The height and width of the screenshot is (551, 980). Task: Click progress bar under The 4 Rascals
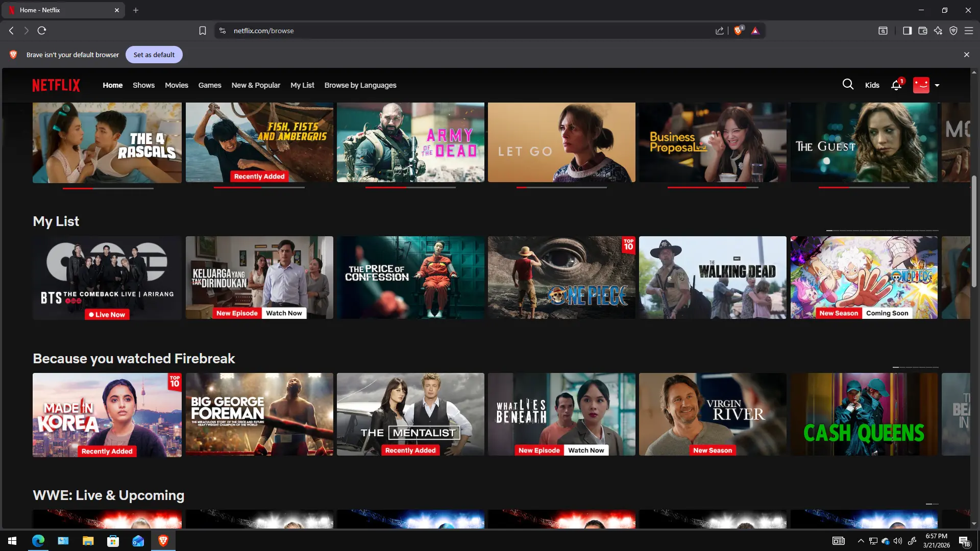click(108, 188)
